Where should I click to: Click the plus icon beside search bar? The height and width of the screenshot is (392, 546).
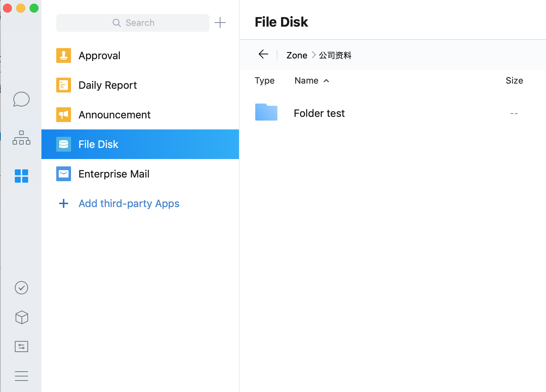pyautogui.click(x=220, y=23)
